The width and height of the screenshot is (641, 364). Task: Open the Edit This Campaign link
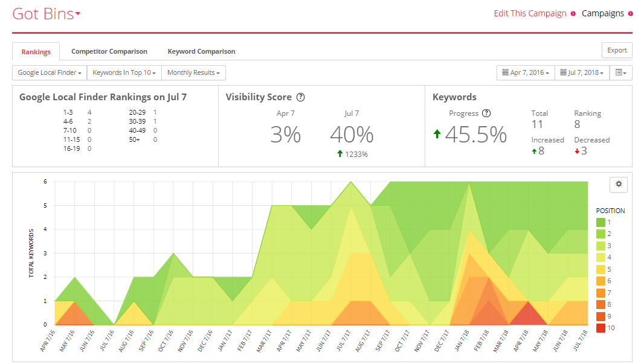tap(530, 13)
